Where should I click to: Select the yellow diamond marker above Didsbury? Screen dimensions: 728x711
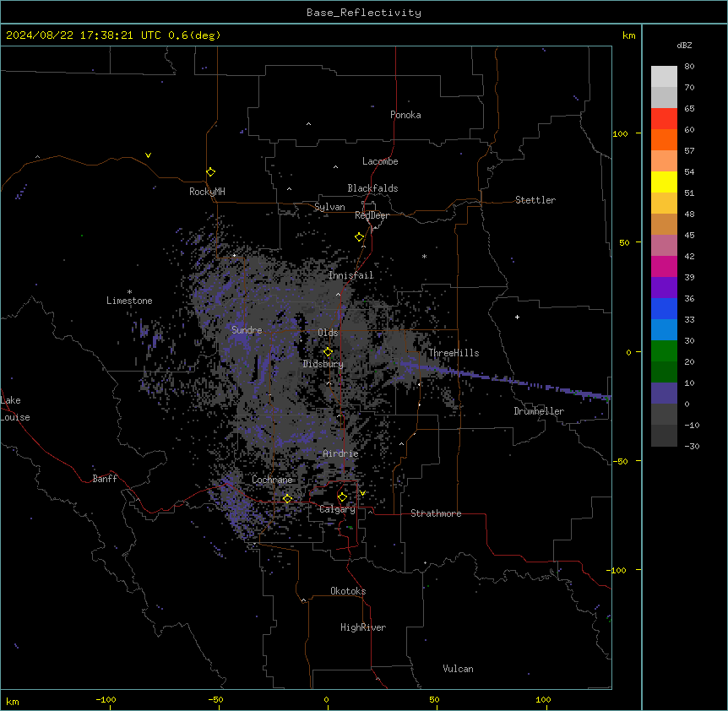pyautogui.click(x=329, y=352)
